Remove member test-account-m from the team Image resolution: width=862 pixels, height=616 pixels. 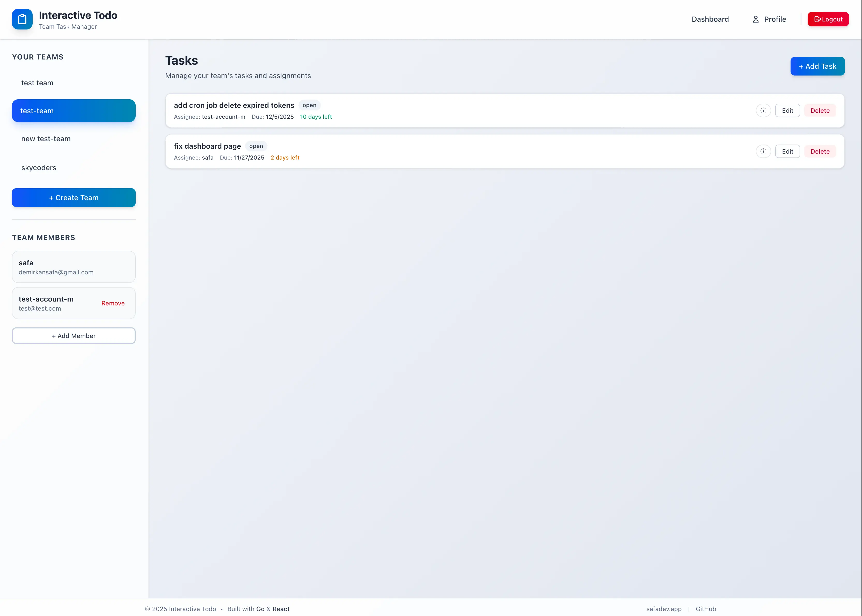click(x=113, y=303)
